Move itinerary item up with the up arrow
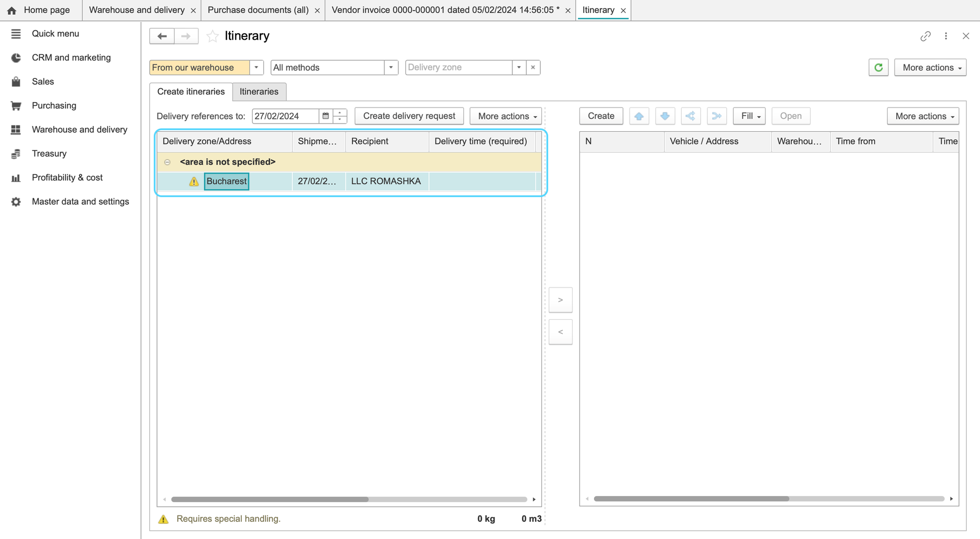This screenshot has width=980, height=539. (x=639, y=116)
